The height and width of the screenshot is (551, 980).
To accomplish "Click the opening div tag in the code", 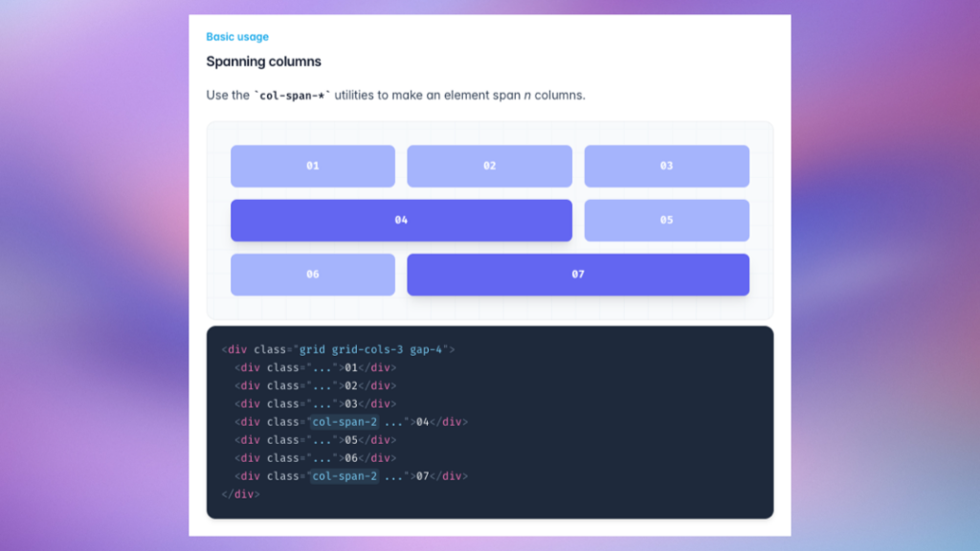I will pos(234,349).
